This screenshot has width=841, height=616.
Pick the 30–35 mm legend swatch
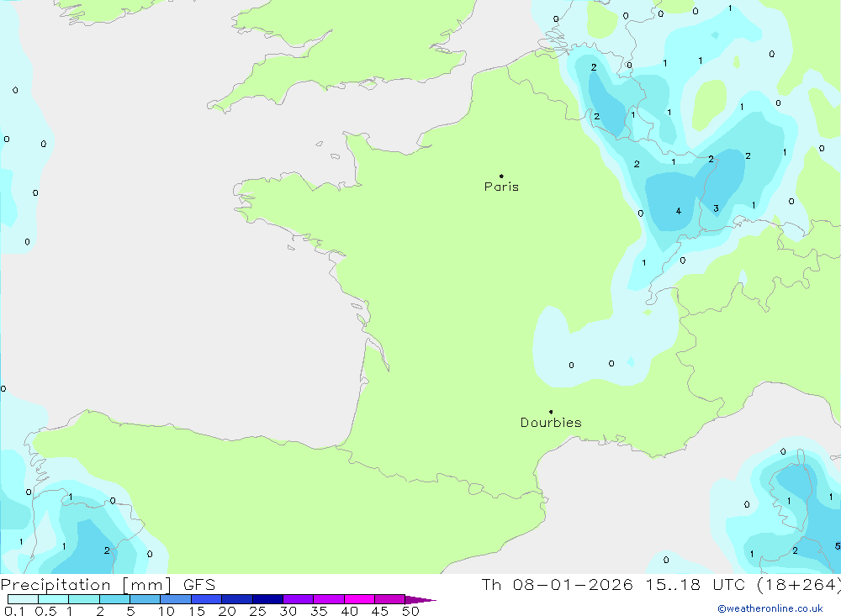pyautogui.click(x=299, y=599)
